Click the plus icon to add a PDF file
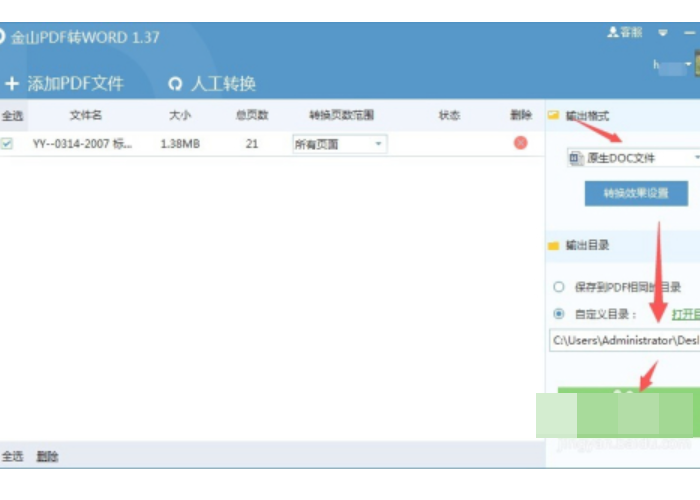Image resolution: width=700 pixels, height=500 pixels. [12, 83]
